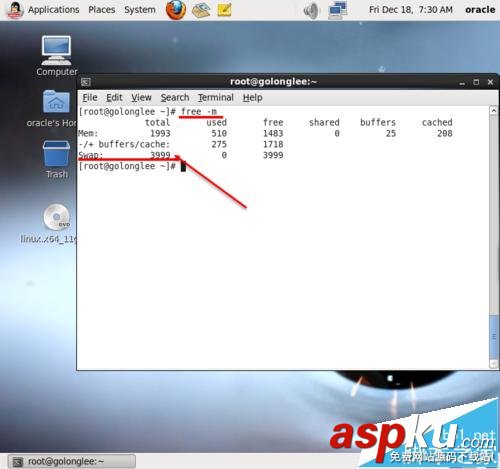Open the mail app launcher icon
Viewport: 500px width, 469px height.
pyautogui.click(x=201, y=10)
